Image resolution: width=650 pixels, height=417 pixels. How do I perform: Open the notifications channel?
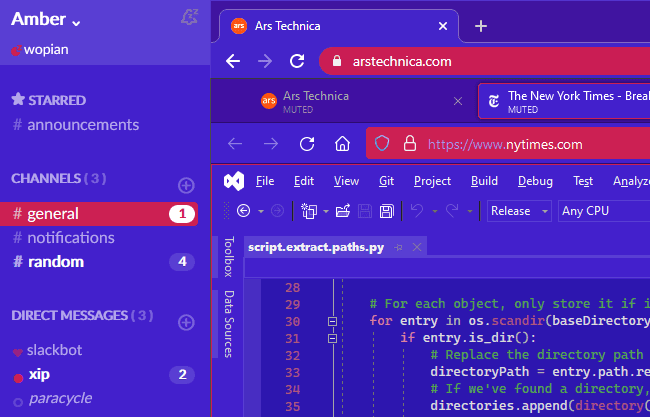(63, 238)
